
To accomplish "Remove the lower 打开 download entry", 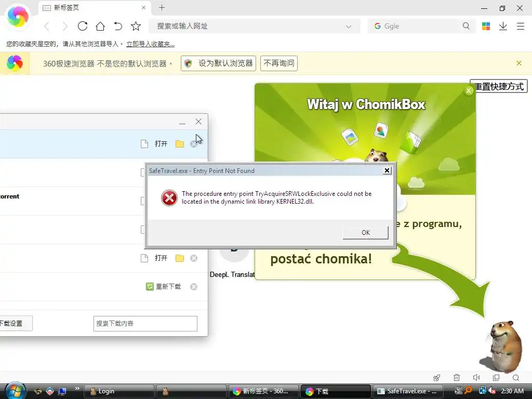I will pos(194,258).
